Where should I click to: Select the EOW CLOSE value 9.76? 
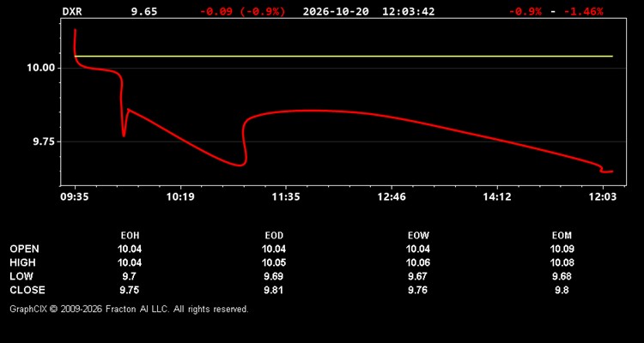[418, 290]
